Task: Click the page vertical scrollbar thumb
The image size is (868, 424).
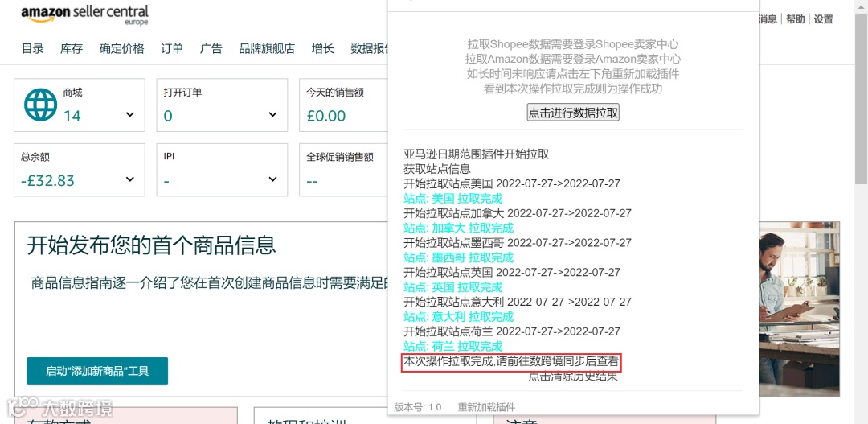Action: click(862, 97)
